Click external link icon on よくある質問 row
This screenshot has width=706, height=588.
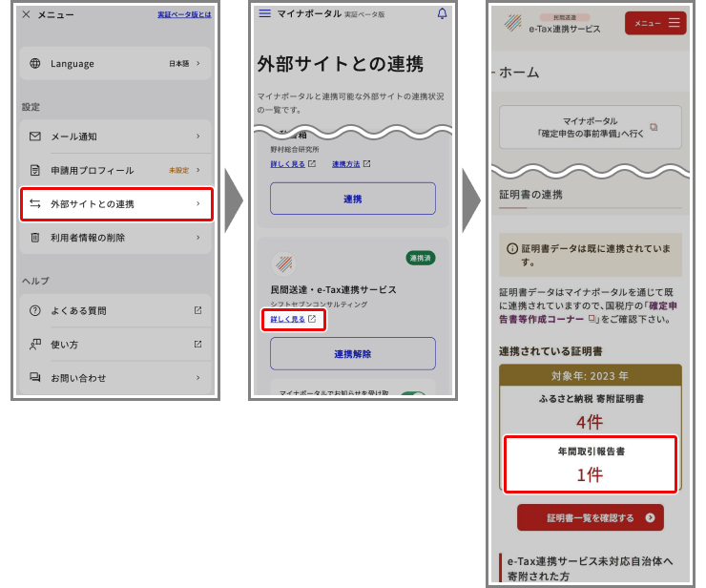tap(197, 310)
